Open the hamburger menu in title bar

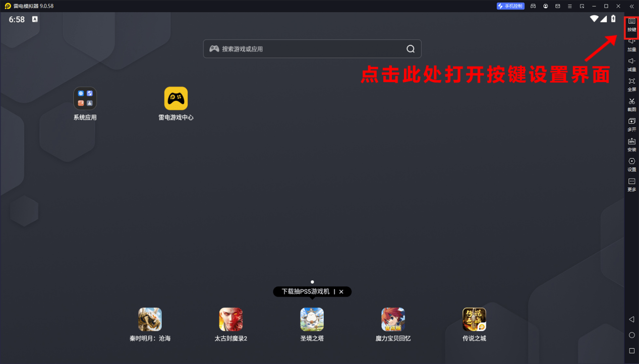(x=570, y=6)
